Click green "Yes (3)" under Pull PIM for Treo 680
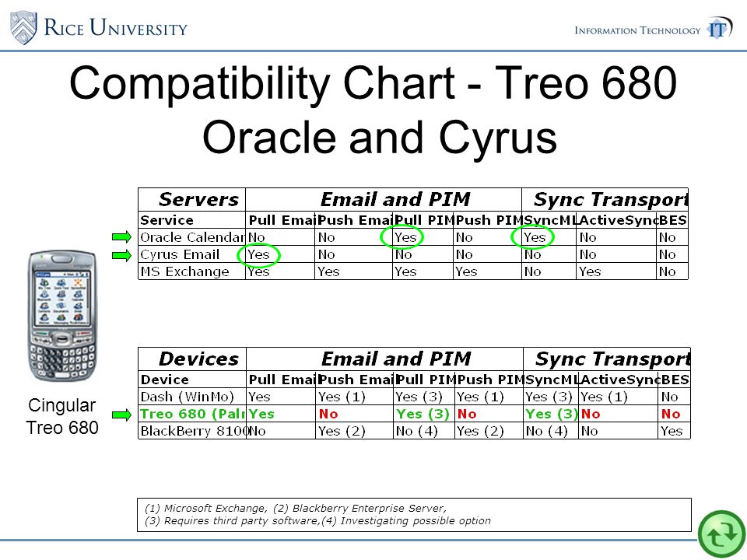The height and width of the screenshot is (560, 747). 423,414
